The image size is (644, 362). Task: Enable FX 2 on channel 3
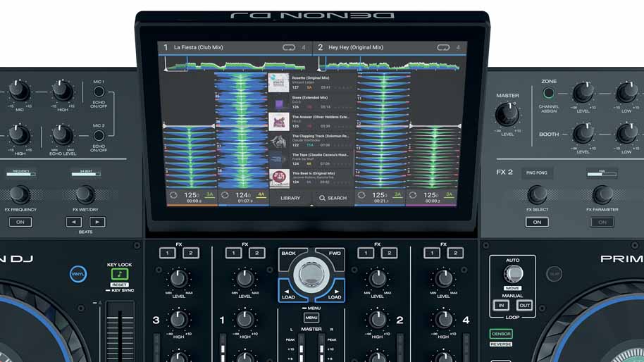(190, 253)
